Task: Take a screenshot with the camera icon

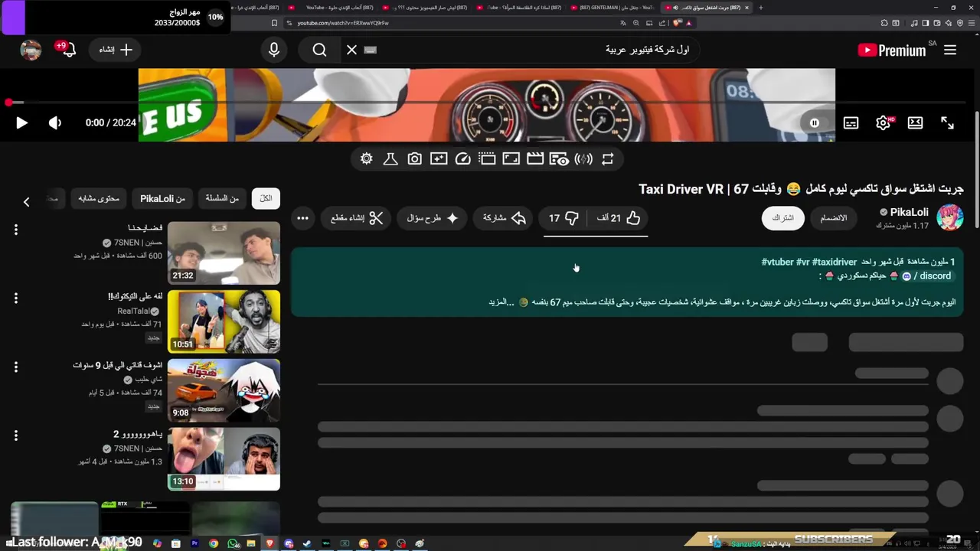Action: click(x=414, y=158)
